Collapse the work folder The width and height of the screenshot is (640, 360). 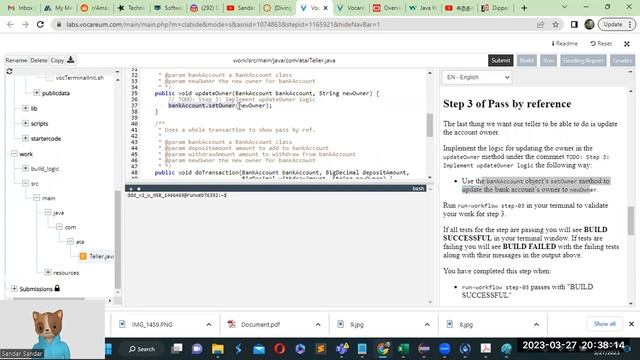point(14,153)
